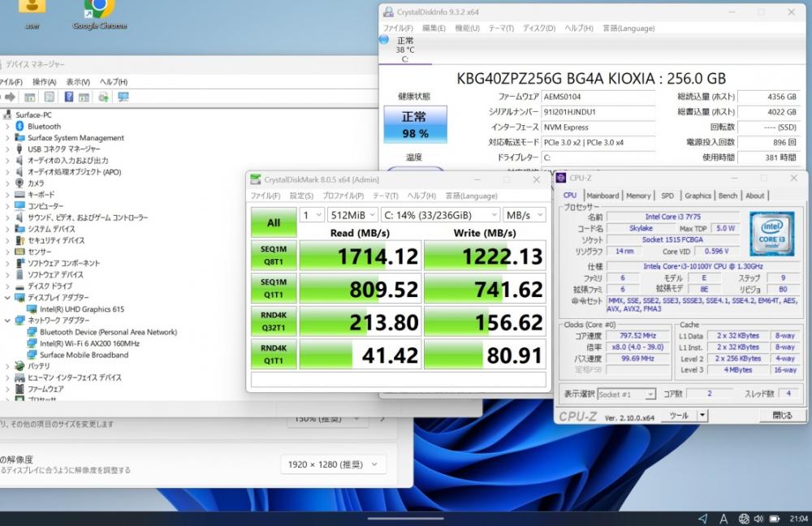Open the network globe icon in the taskbar
812x526 pixels.
744,518
